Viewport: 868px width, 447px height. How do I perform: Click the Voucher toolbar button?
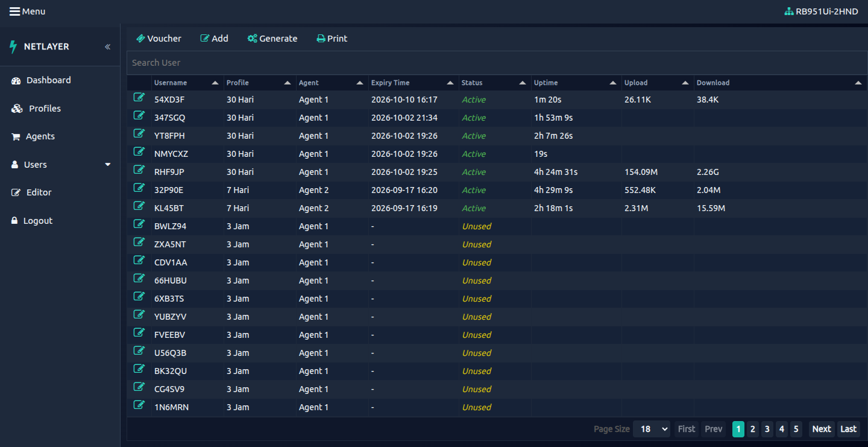(x=159, y=39)
